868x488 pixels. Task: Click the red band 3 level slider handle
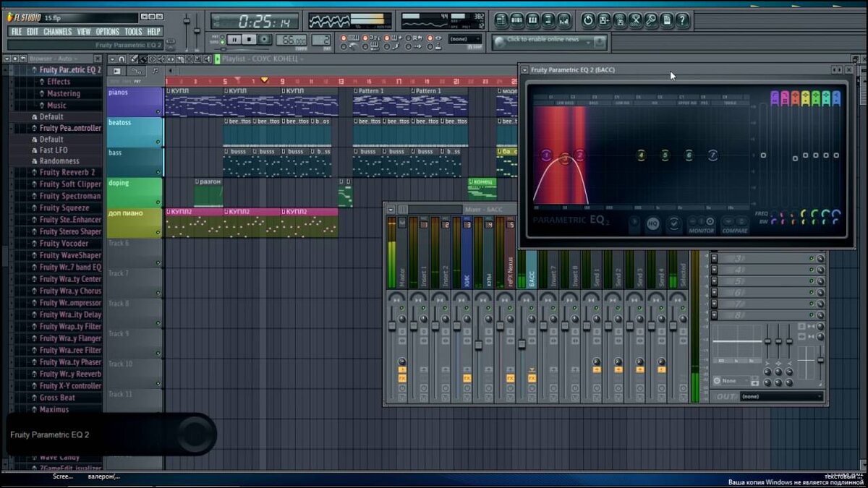pyautogui.click(x=795, y=158)
